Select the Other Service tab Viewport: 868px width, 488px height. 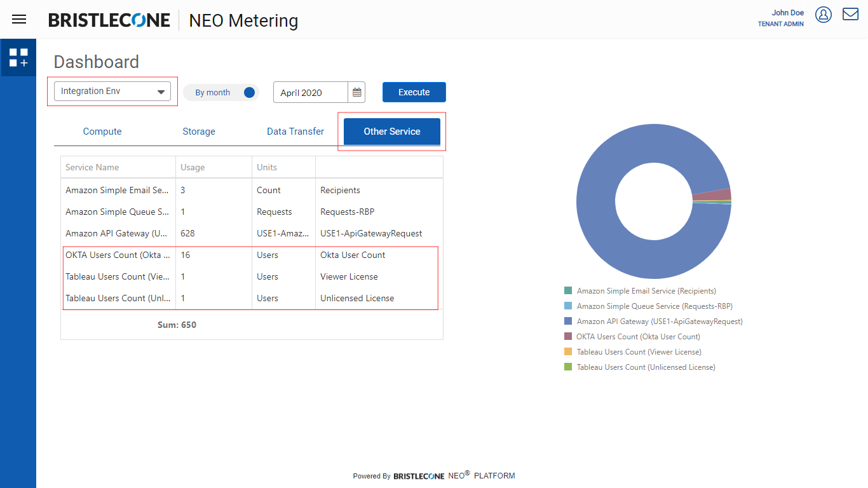392,132
